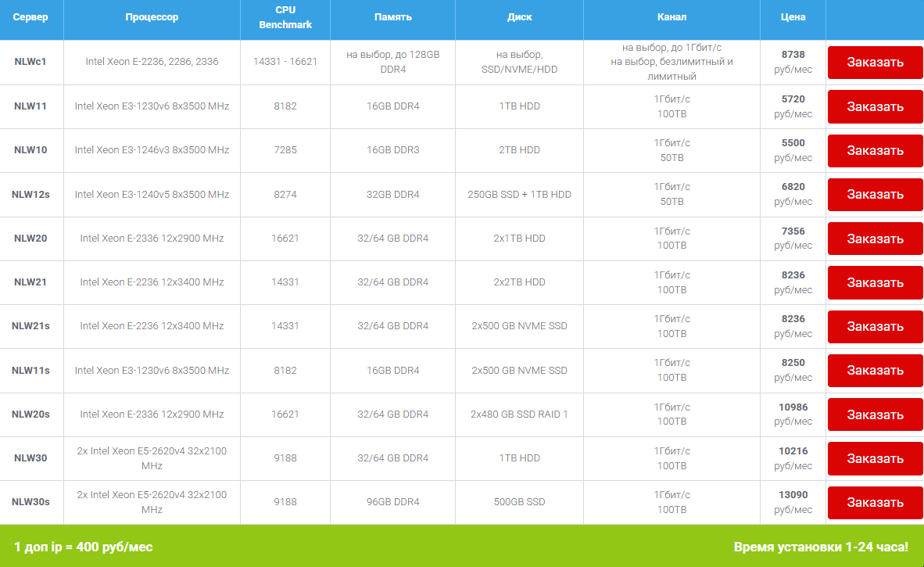This screenshot has width=924, height=567.
Task: Click на выбор, до 128GB DDR4 cell
Action: tap(392, 62)
